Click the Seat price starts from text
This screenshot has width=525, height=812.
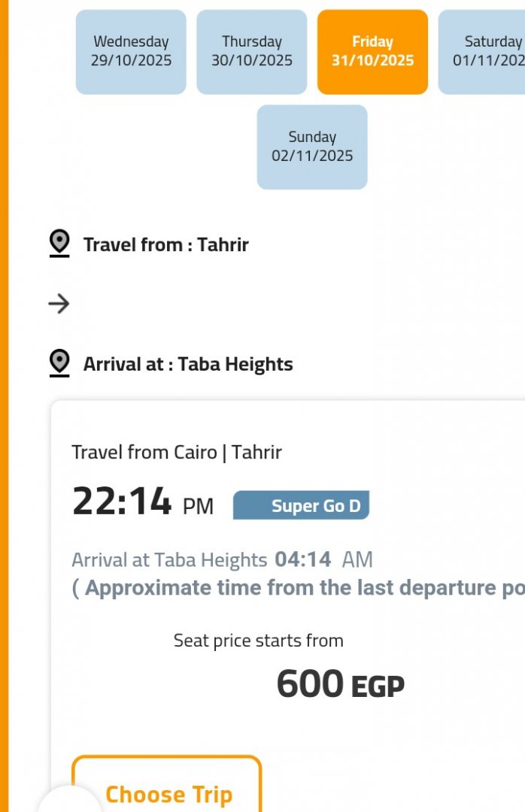258,641
